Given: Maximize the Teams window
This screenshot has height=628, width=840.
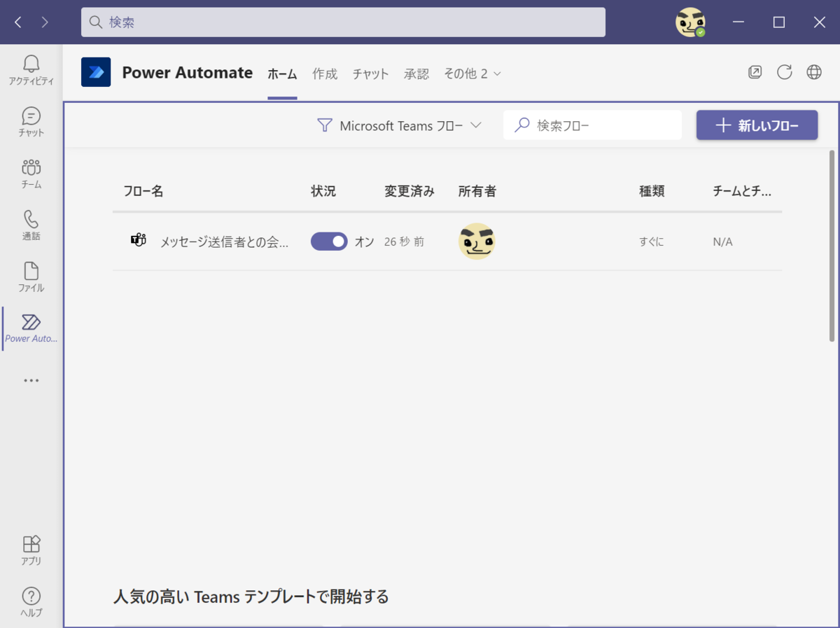Looking at the screenshot, I should click(779, 22).
